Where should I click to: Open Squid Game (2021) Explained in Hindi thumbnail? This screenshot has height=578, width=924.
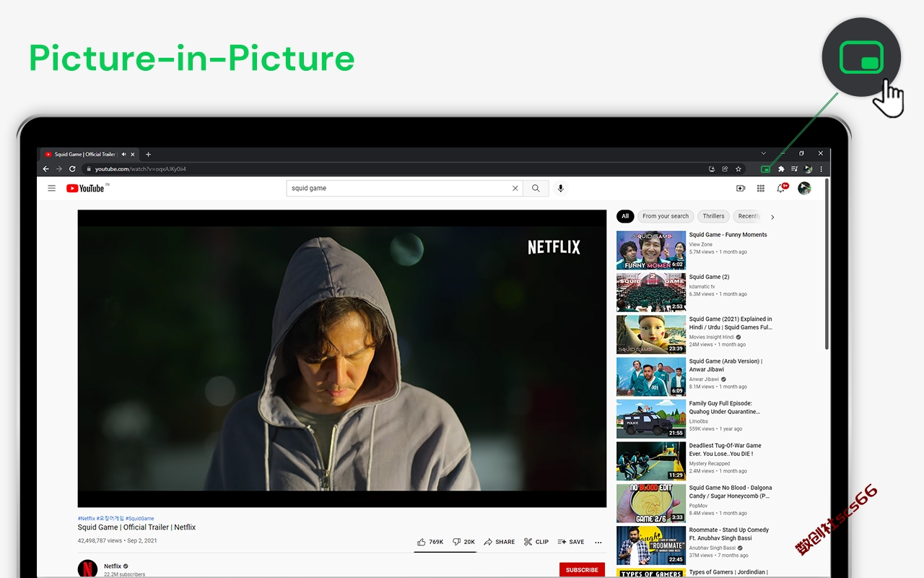point(651,335)
